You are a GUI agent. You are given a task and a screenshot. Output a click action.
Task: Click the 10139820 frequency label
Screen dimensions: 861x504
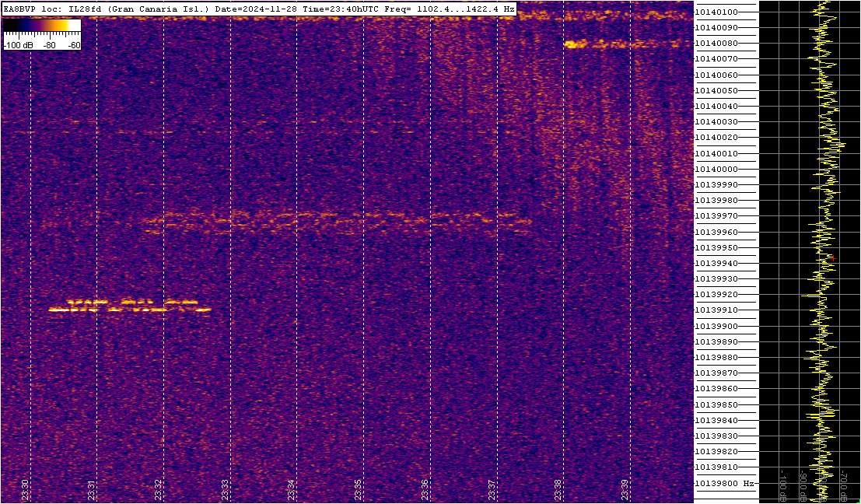(716, 453)
